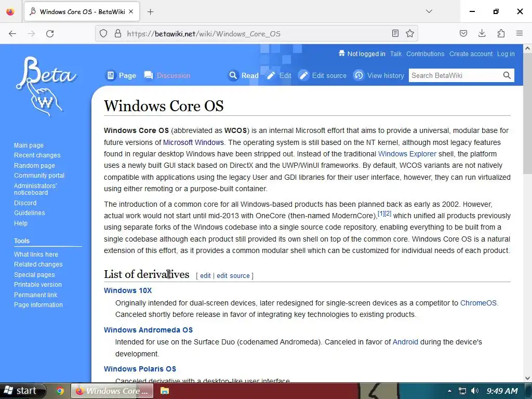Follow the Microsoft Windows link
532x399 pixels.
pos(193,142)
